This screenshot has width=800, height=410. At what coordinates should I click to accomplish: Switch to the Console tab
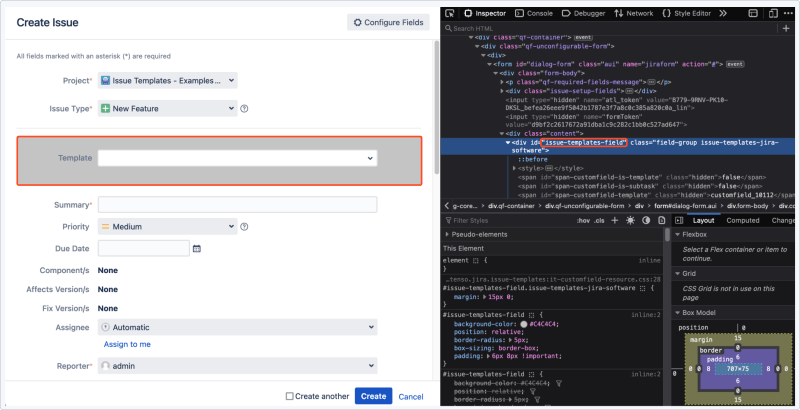[534, 13]
